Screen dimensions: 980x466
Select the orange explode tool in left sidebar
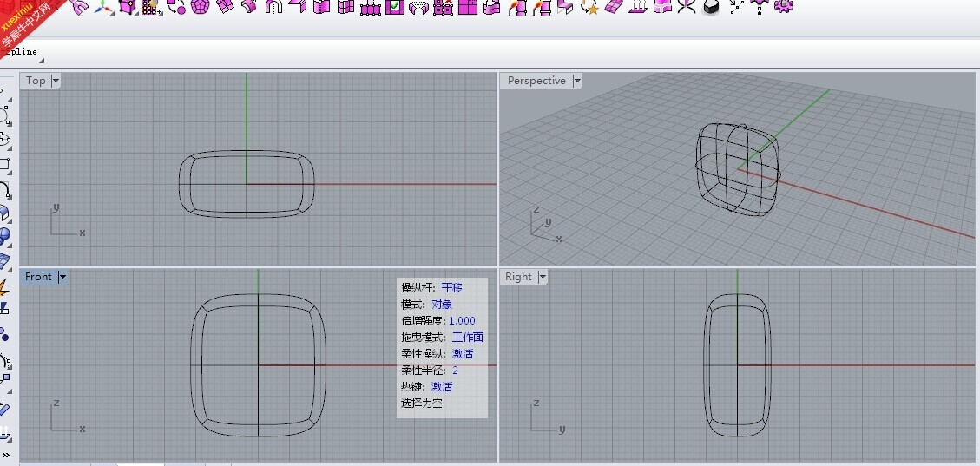click(3, 287)
